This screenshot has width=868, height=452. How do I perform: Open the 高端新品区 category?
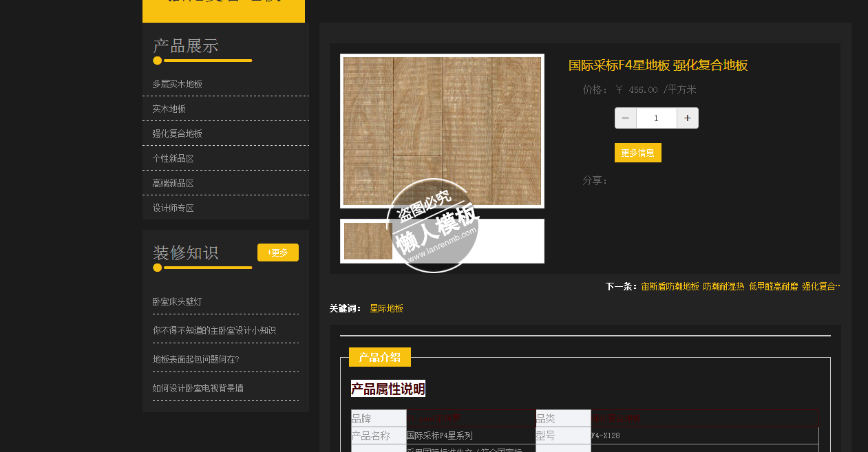(x=173, y=183)
